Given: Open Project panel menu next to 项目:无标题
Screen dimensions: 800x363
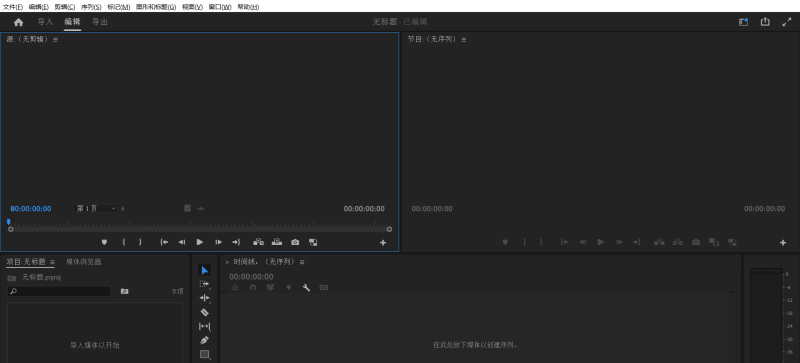Looking at the screenshot, I should [x=53, y=262].
